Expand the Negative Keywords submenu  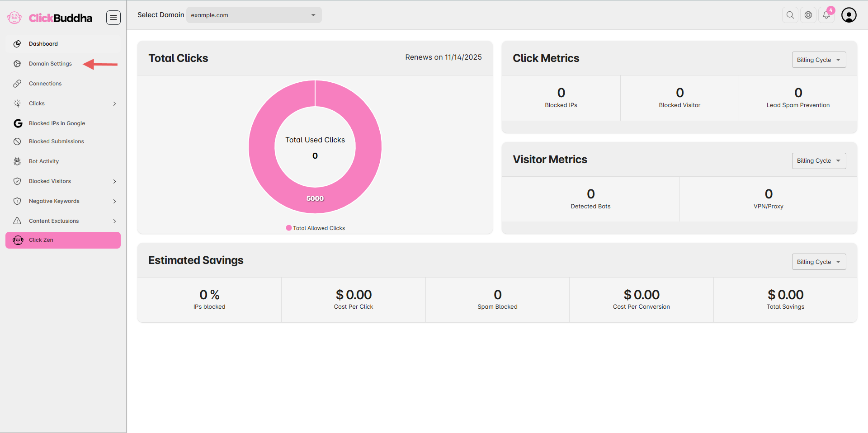pos(114,201)
